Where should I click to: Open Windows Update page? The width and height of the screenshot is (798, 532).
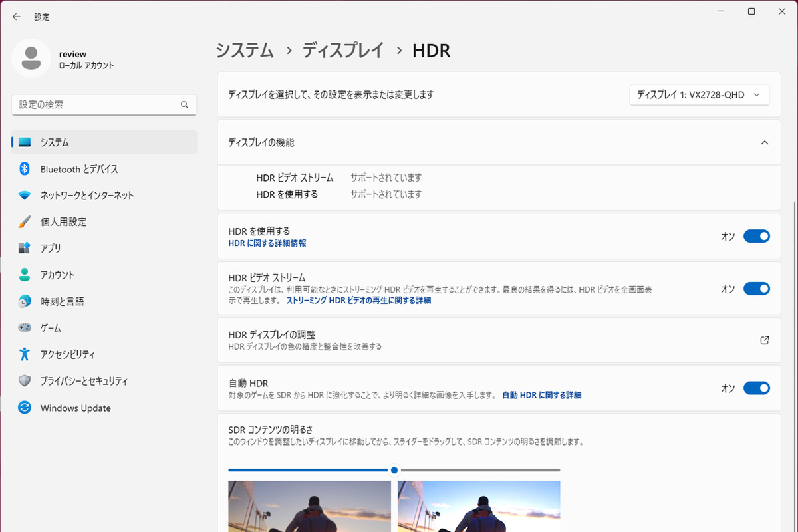tap(104, 408)
